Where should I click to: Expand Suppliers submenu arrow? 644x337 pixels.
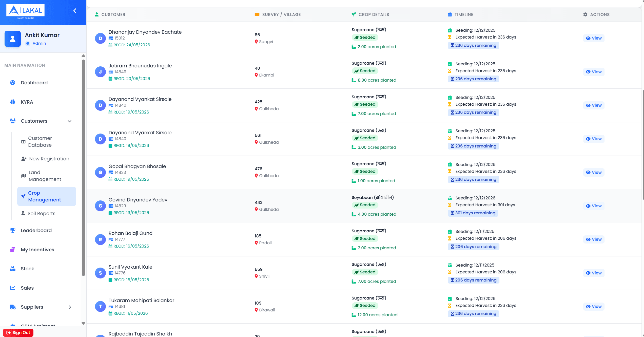[x=70, y=307]
